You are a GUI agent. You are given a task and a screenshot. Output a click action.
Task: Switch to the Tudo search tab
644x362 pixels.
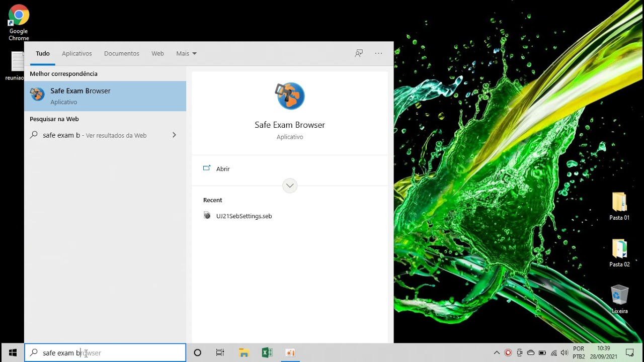[x=43, y=53]
